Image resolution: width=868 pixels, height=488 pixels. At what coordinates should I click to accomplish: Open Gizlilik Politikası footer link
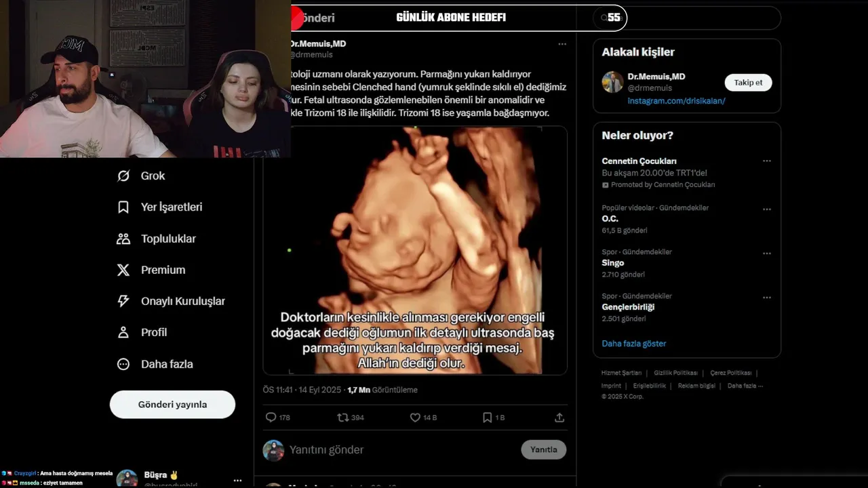(x=675, y=373)
